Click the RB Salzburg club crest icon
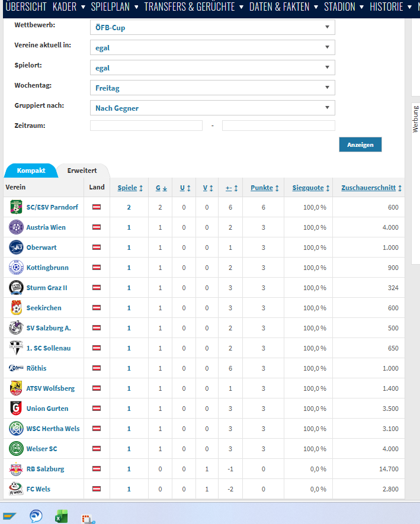 point(16,469)
